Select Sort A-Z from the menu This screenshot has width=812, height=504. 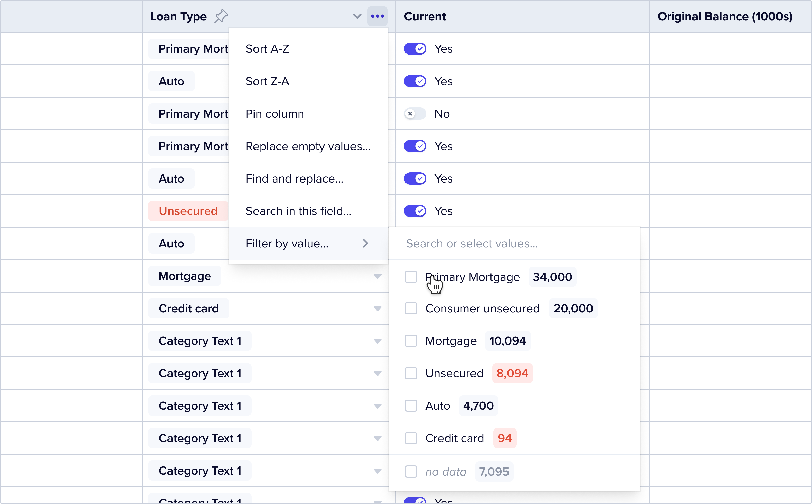(x=267, y=49)
